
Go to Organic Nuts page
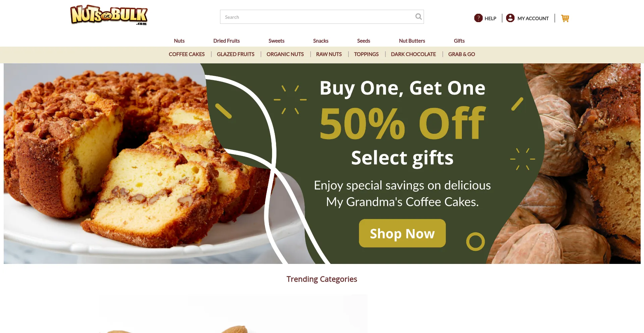coord(285,54)
